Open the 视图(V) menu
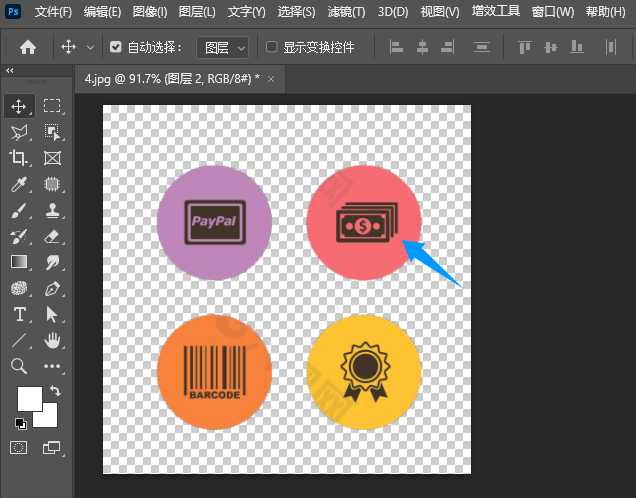Viewport: 636px width, 498px height. [x=440, y=12]
